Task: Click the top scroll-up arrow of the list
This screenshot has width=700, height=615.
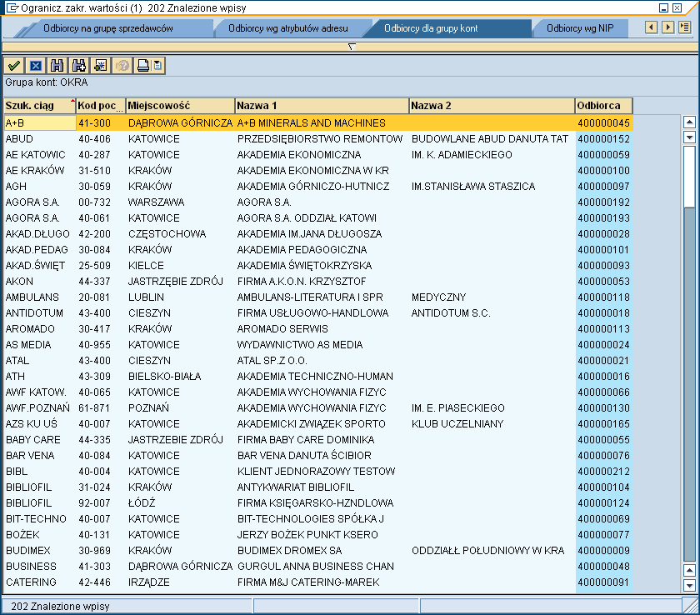Action: [x=689, y=122]
